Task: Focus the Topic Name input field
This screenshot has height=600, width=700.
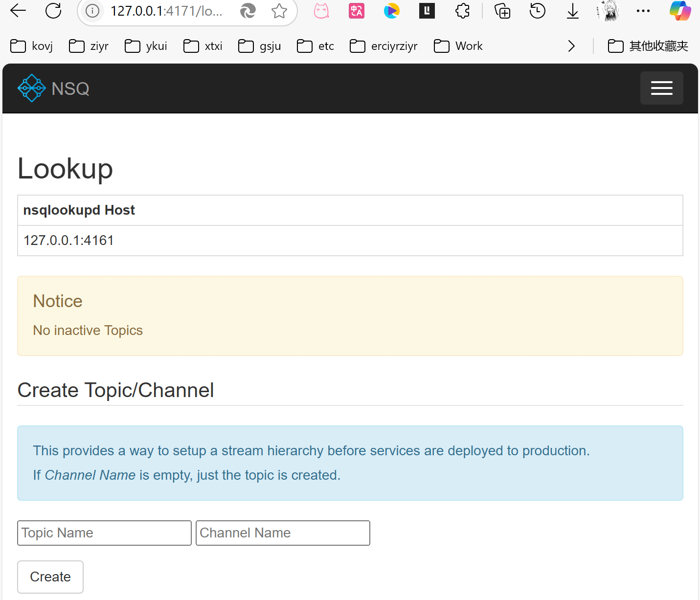Action: (x=104, y=533)
